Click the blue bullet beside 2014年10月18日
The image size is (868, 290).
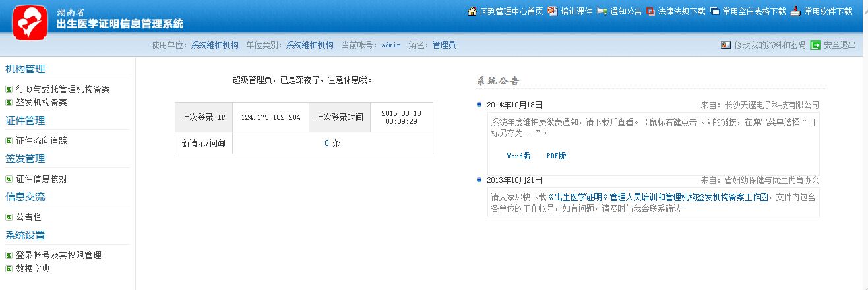(x=479, y=104)
